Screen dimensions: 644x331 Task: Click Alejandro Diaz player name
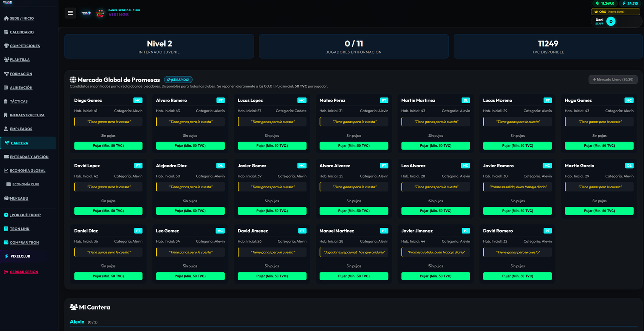[x=171, y=166]
